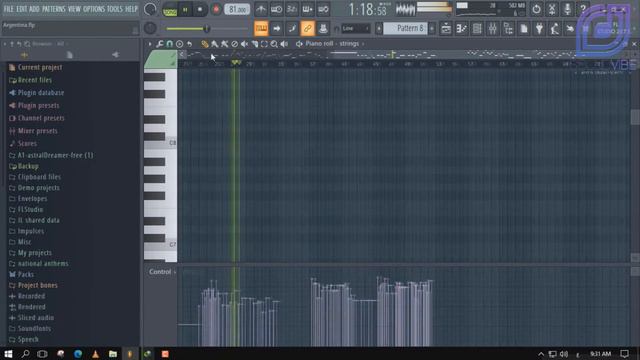Disable typing keyboard to piano

coord(261,29)
